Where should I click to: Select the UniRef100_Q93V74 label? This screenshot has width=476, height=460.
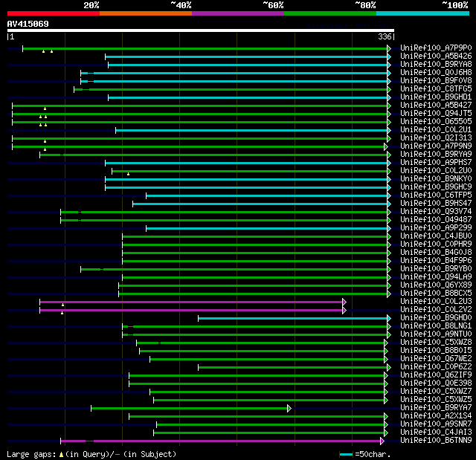point(436,212)
